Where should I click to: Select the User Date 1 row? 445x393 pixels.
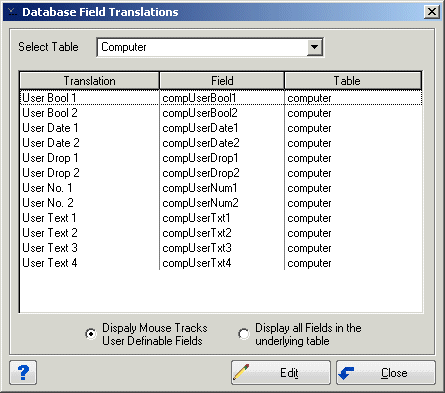(x=221, y=128)
